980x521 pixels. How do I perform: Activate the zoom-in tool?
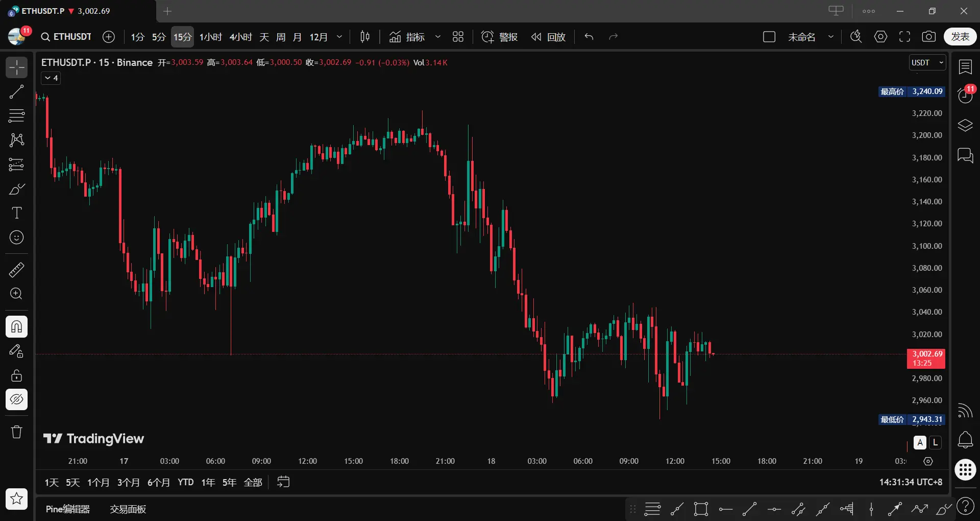[x=16, y=294]
